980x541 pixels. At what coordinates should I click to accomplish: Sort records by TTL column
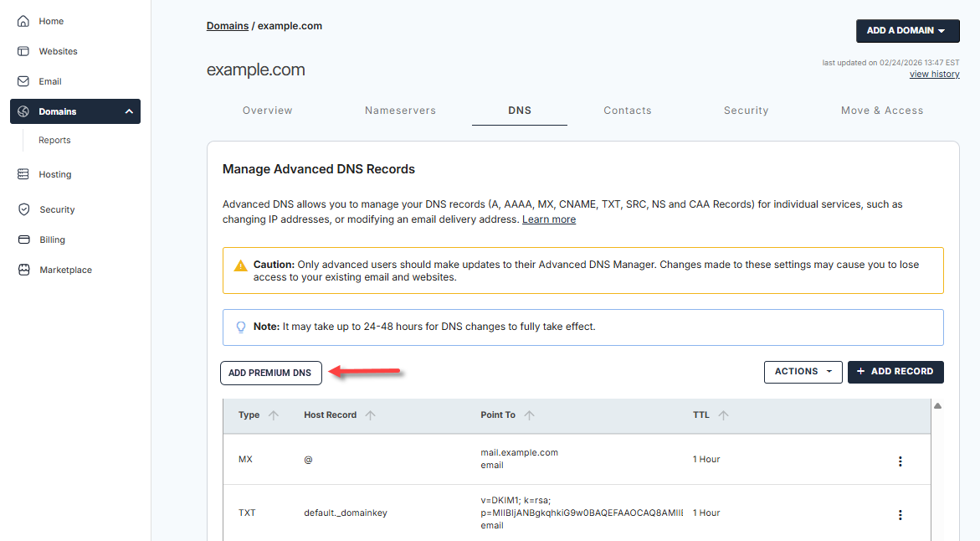[x=723, y=415]
